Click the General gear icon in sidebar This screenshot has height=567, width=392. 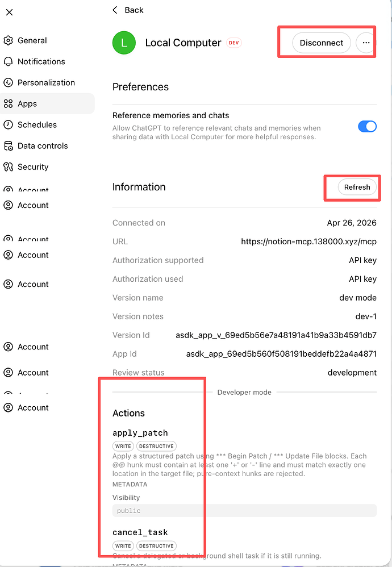9,40
